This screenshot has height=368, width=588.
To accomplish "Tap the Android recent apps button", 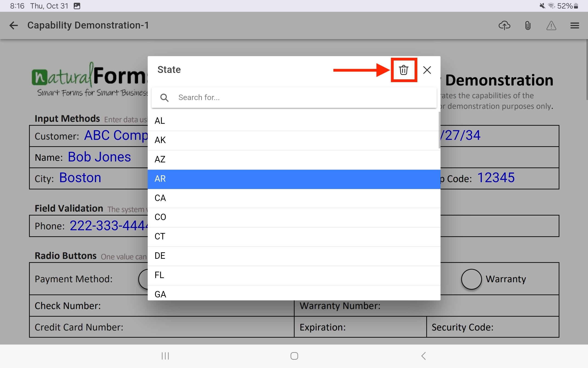I will coord(165,356).
